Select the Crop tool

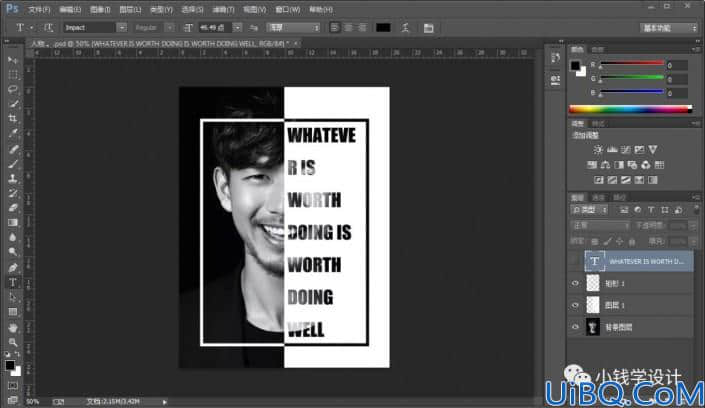[x=13, y=118]
